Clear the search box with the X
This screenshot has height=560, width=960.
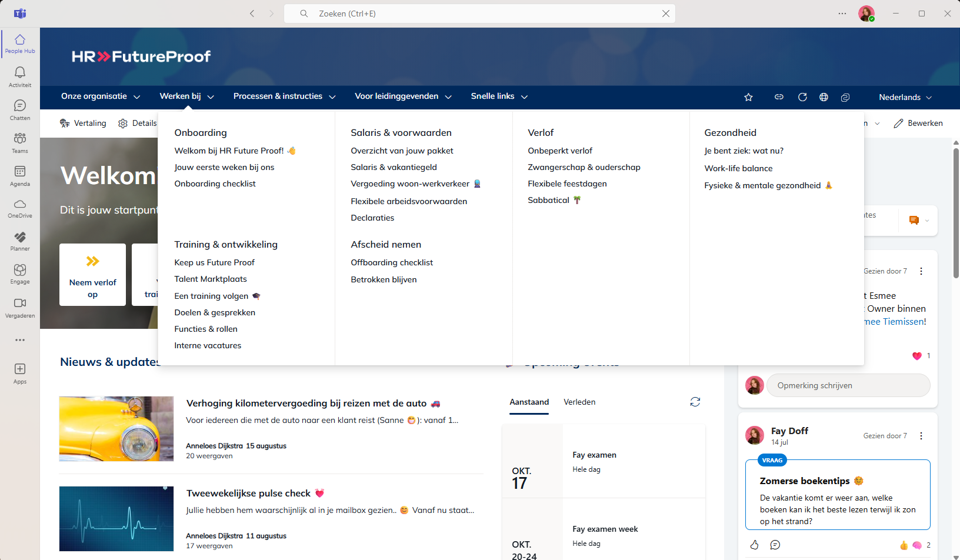[666, 14]
